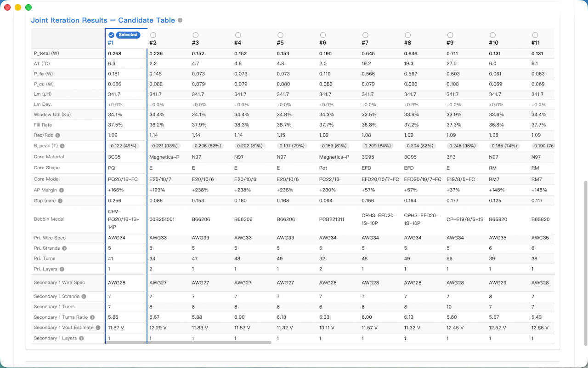Screen dimensions: 588x368
Task: Click info icon next to Pri. Layers
Action: click(62, 269)
